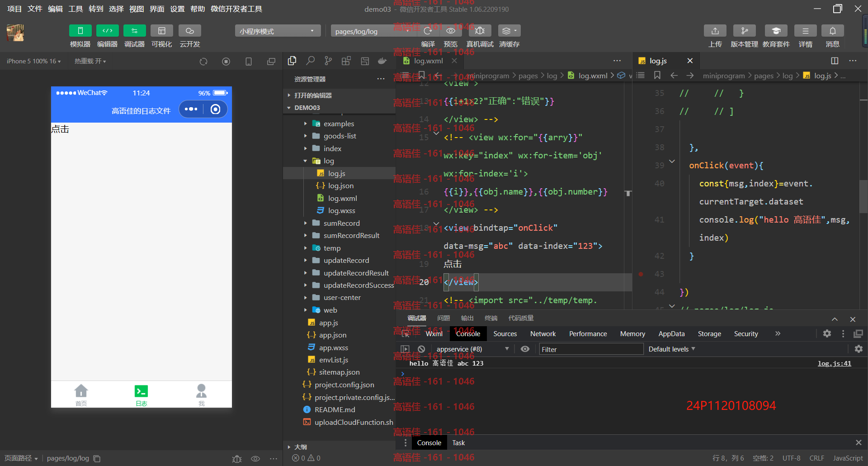This screenshot has height=466, width=868.
Task: Open the Wxml devtools tab
Action: [434, 334]
